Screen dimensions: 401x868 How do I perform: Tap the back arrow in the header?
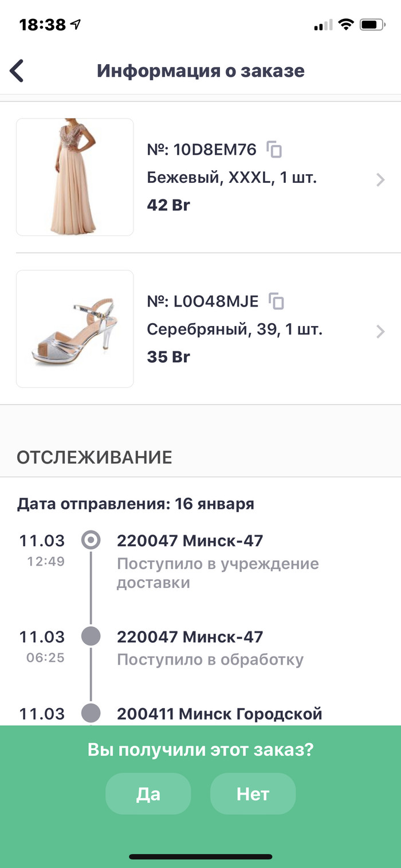(17, 71)
